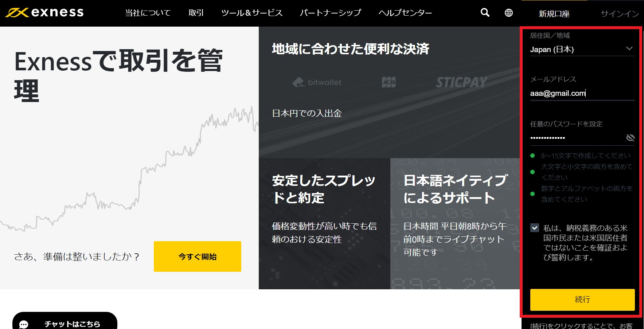Open the search magnifier icon
Screen dimensions: 644x329
[x=485, y=13]
